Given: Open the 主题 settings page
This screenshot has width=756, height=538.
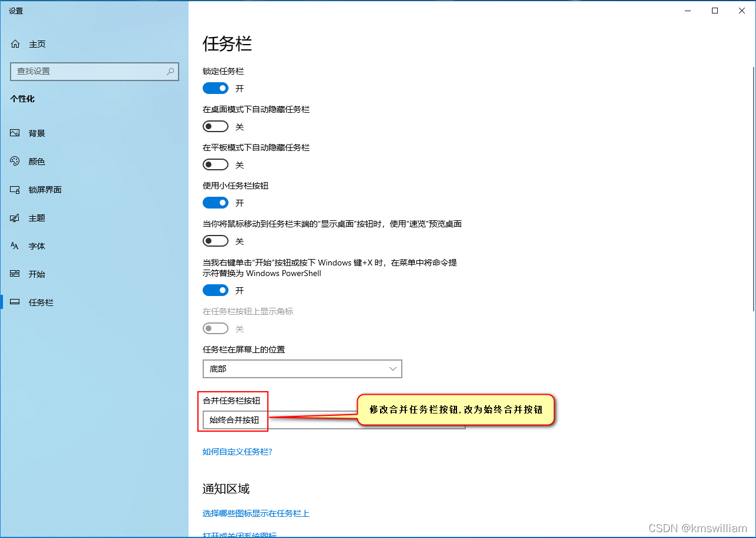Looking at the screenshot, I should (94, 218).
